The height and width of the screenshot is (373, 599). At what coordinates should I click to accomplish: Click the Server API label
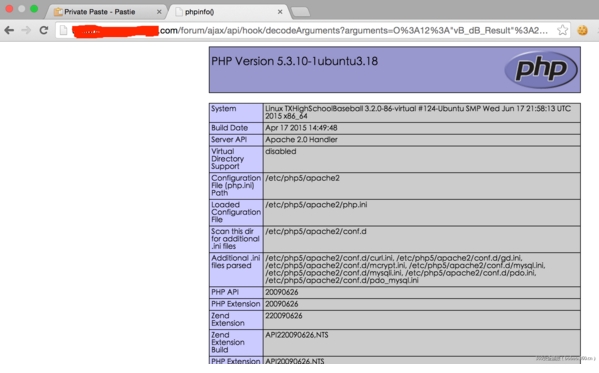tap(229, 139)
